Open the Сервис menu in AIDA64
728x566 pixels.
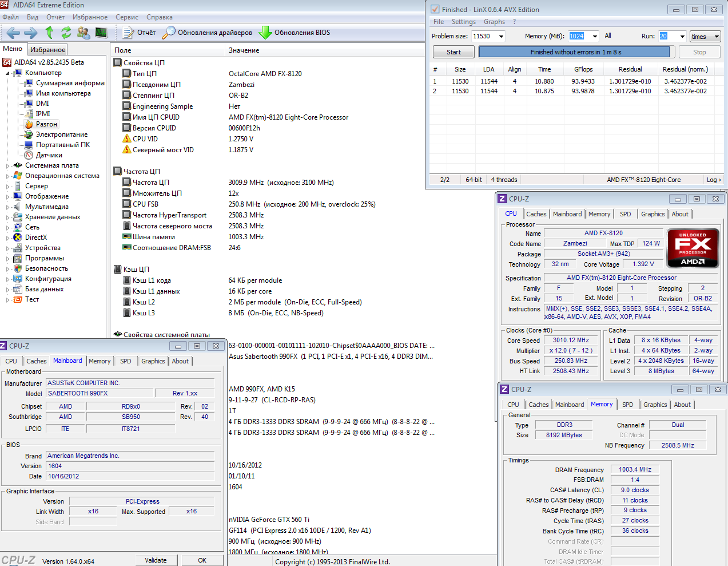point(126,17)
